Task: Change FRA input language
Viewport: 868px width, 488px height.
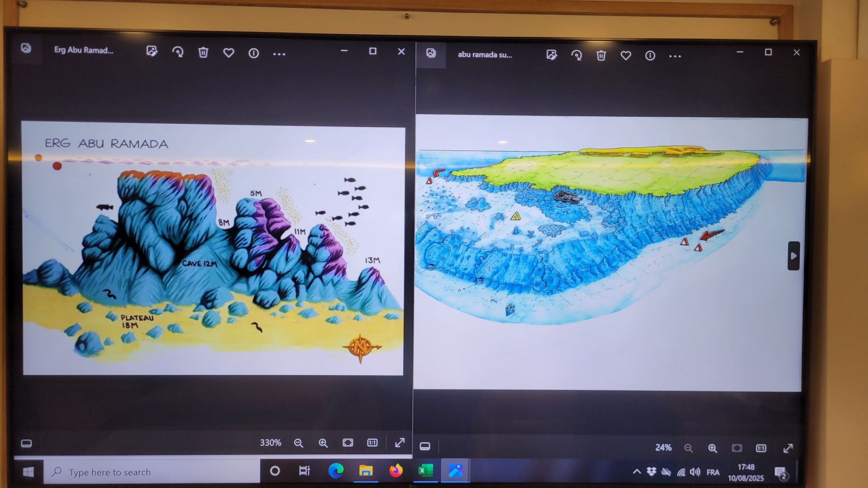Action: point(713,472)
